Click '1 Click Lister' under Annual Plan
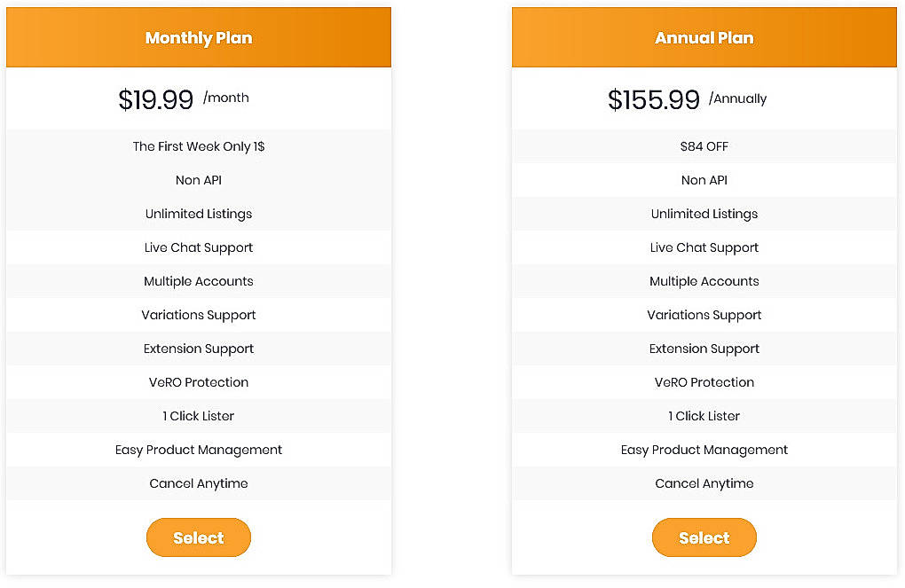 [x=704, y=416]
